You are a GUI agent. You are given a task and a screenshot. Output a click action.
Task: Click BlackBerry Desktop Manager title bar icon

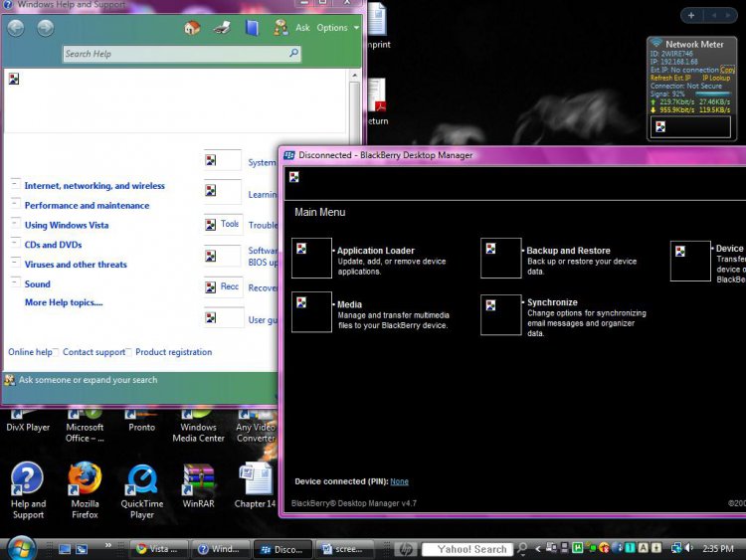pos(288,155)
